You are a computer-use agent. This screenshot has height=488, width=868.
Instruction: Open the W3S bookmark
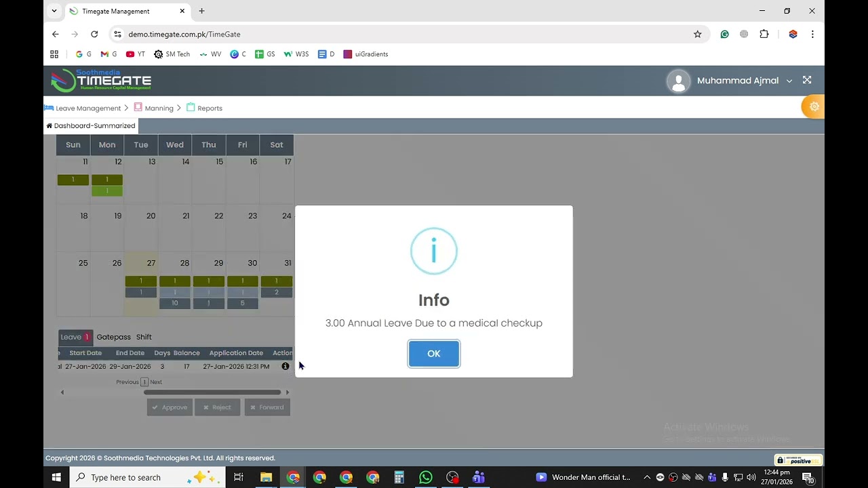click(x=296, y=54)
